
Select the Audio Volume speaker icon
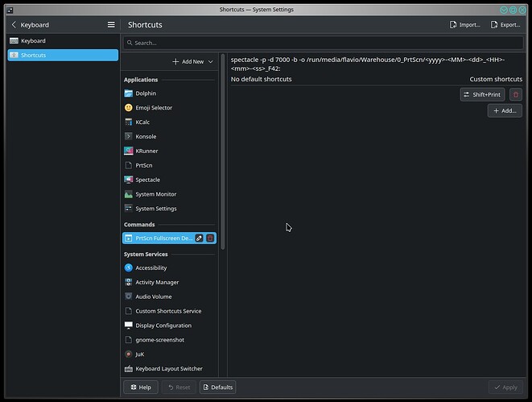(x=128, y=296)
